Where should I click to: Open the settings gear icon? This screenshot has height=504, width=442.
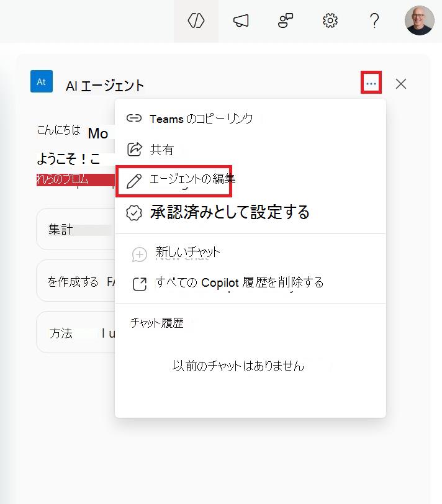tap(330, 21)
